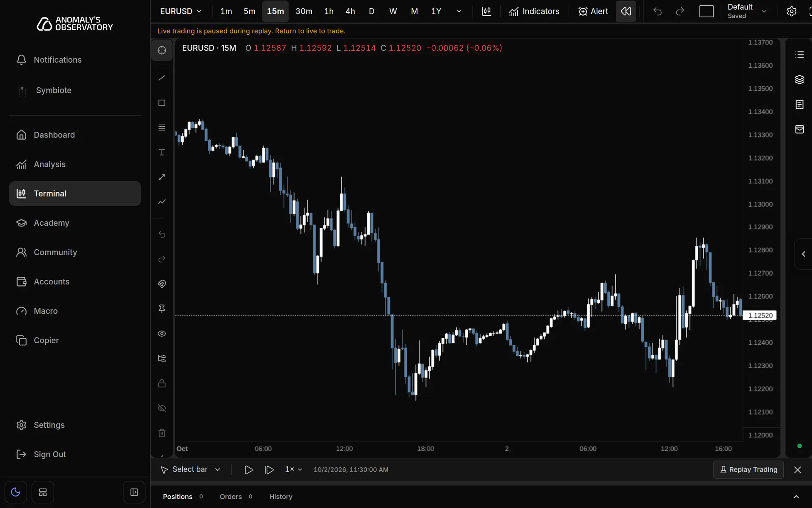
Task: Click the Replay Trading button
Action: click(748, 470)
